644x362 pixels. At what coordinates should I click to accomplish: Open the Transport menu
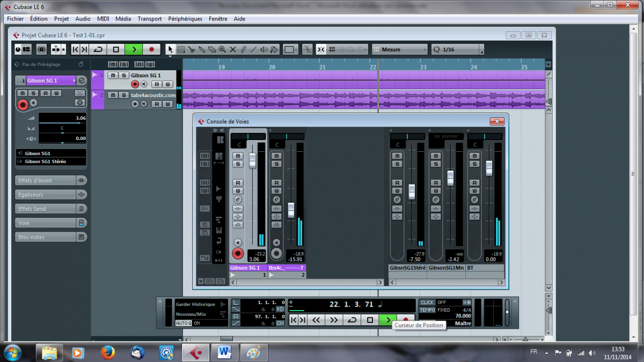(x=150, y=19)
